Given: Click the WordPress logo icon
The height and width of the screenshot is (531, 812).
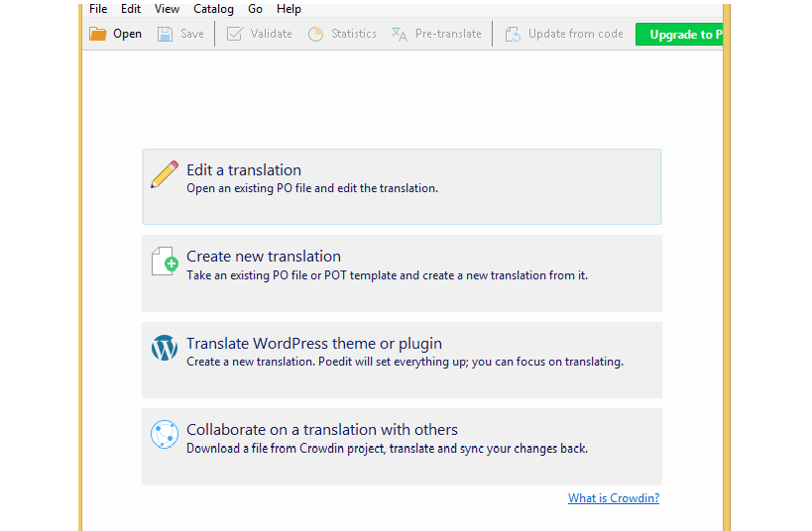Looking at the screenshot, I should pyautogui.click(x=165, y=348).
